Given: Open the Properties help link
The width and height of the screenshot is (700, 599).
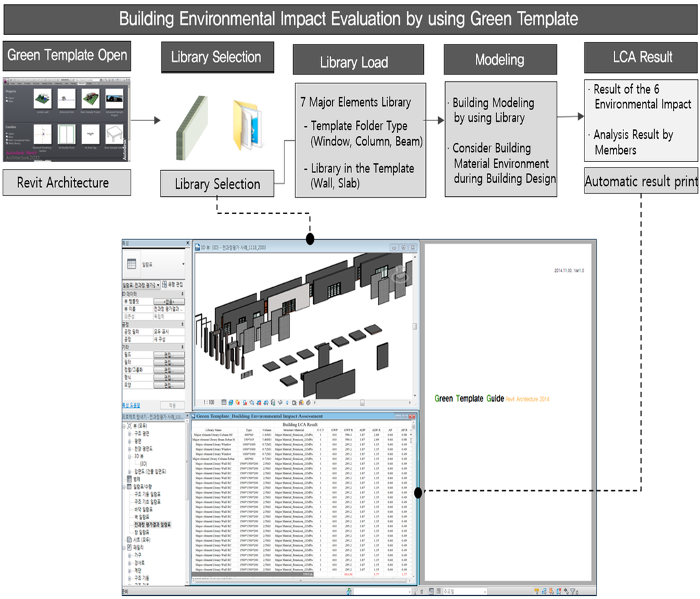Looking at the screenshot, I should [x=131, y=405].
